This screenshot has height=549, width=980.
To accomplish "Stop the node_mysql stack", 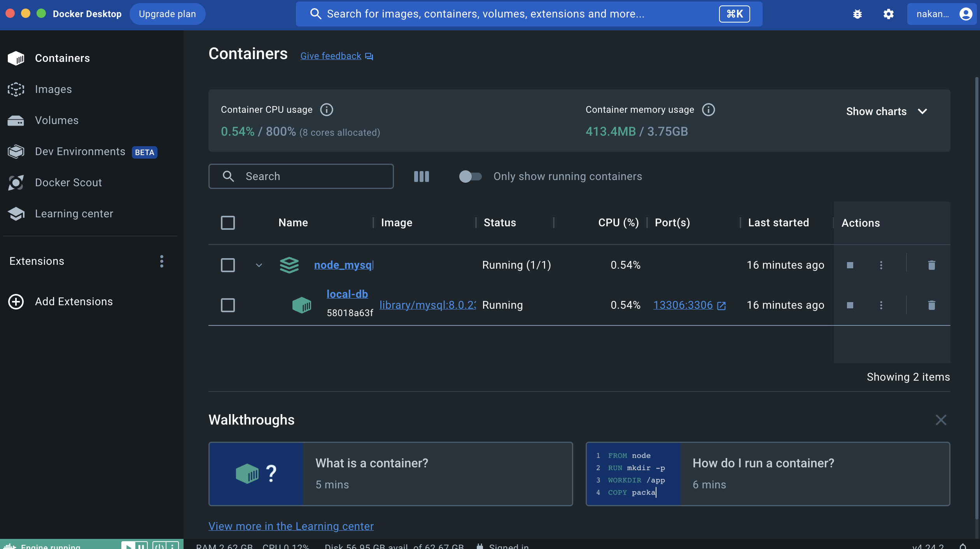I will [x=850, y=265].
